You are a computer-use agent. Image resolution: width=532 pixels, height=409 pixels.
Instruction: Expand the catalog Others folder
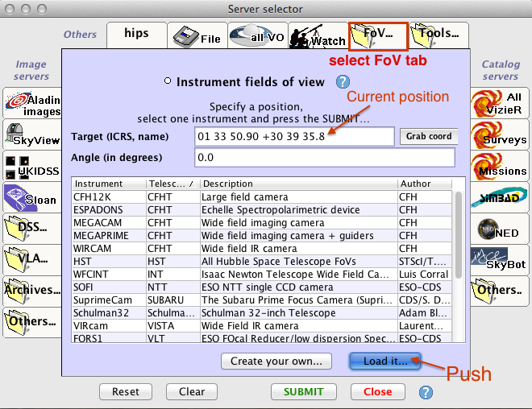(500, 289)
